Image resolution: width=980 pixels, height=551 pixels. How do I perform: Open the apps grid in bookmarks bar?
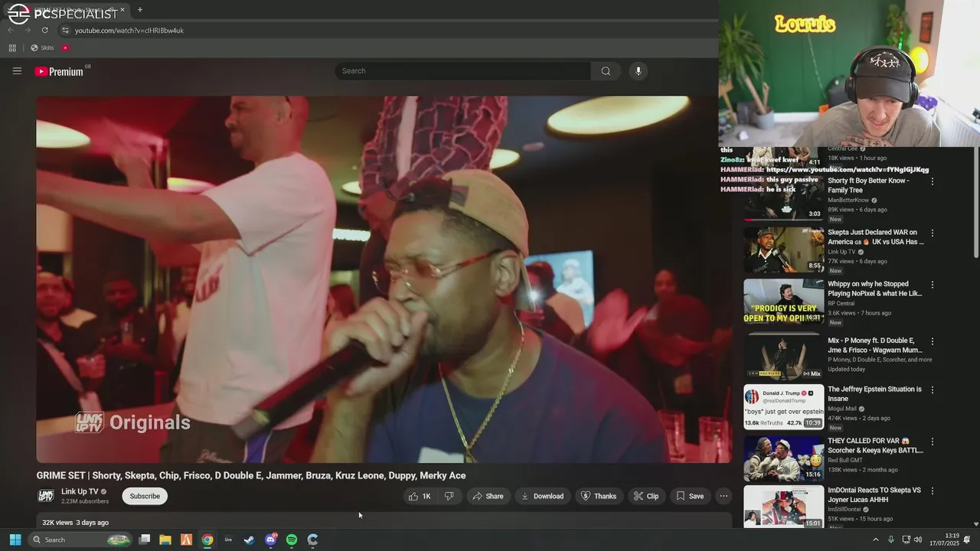point(12,47)
